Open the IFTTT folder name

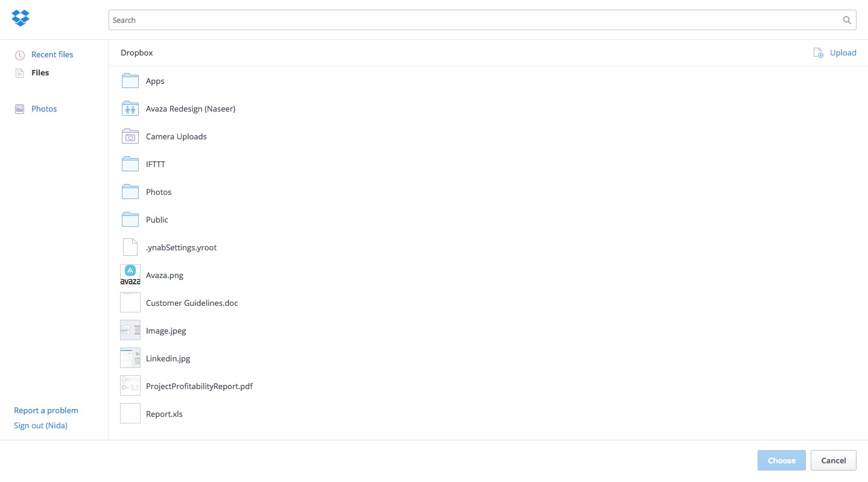156,165
